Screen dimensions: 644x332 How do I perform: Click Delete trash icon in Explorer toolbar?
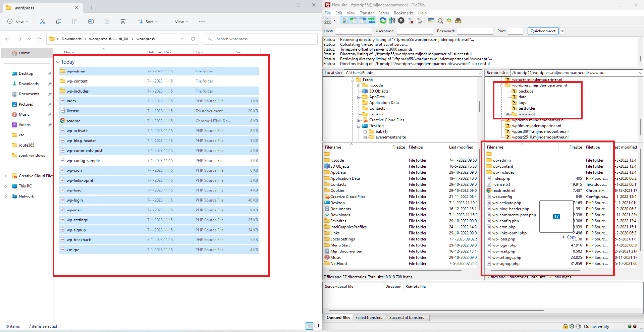point(123,21)
